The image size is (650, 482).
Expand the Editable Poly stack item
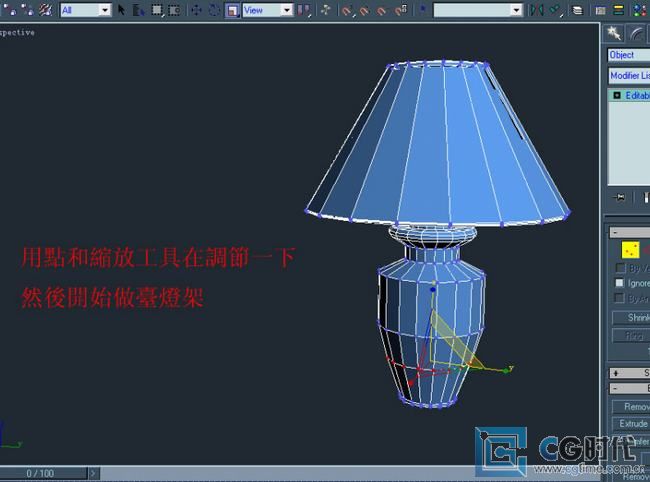point(617,95)
